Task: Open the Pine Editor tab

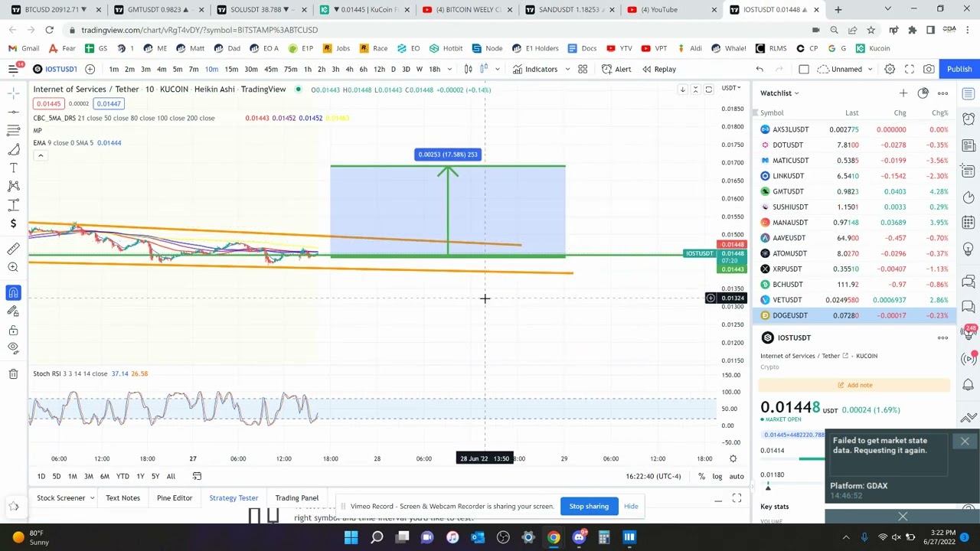Action: click(175, 497)
